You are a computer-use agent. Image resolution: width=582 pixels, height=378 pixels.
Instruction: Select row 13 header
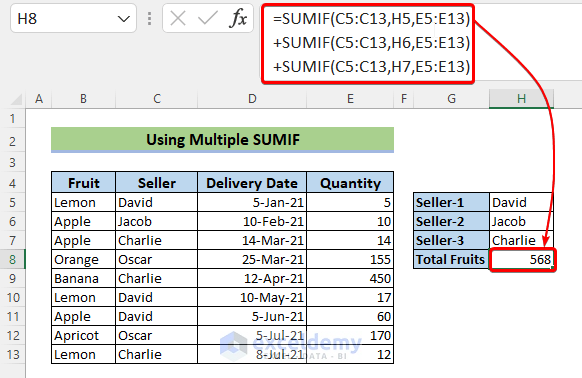(x=13, y=354)
